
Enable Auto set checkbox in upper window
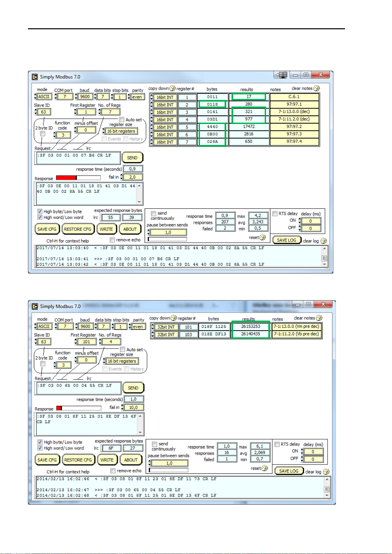pos(122,120)
